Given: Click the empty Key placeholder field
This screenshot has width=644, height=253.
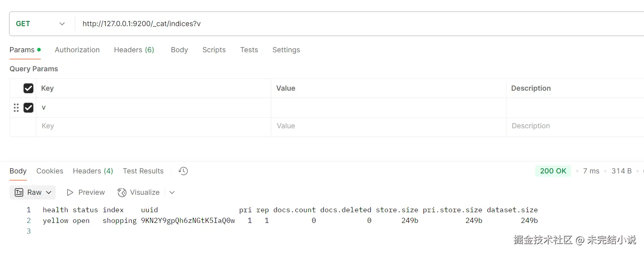Looking at the screenshot, I should [153, 126].
